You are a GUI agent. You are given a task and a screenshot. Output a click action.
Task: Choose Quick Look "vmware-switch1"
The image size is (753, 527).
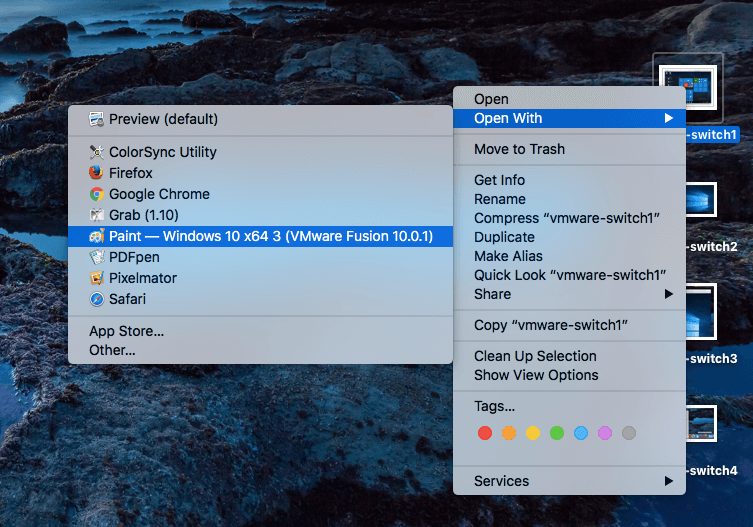pos(569,275)
